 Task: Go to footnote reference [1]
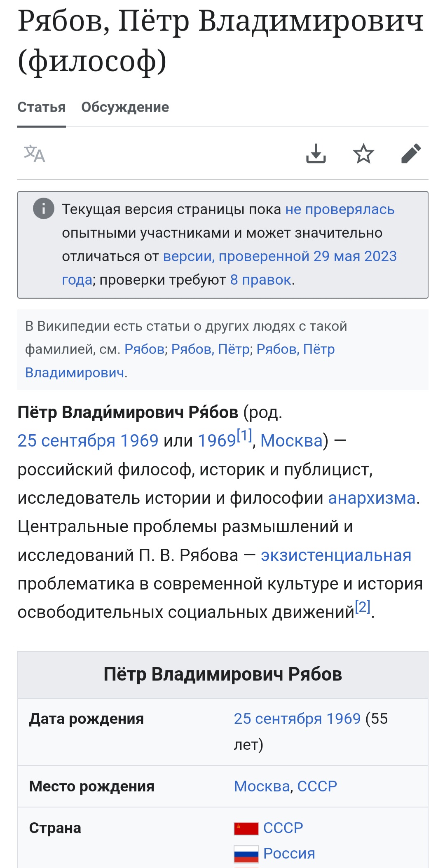pyautogui.click(x=244, y=435)
